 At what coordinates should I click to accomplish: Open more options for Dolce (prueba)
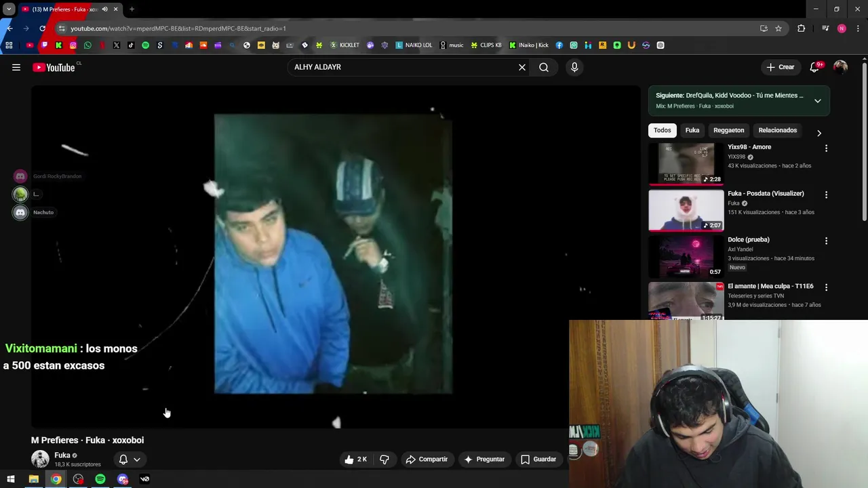tap(826, 241)
